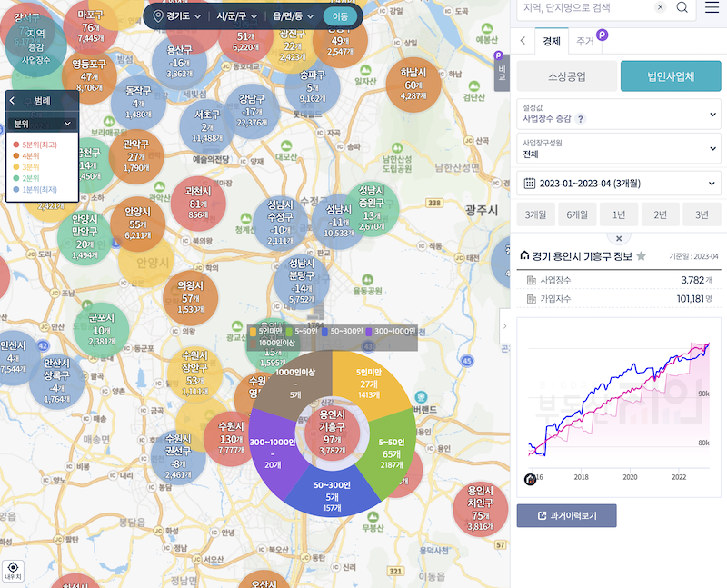The width and height of the screenshot is (727, 588).
Task: Clear the search field with the X icon
Action: [661, 7]
